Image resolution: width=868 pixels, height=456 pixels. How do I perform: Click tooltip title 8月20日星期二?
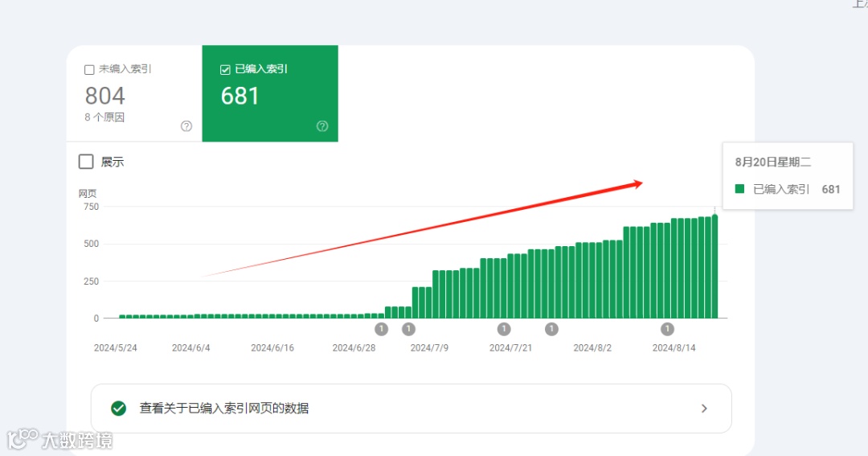tap(773, 162)
